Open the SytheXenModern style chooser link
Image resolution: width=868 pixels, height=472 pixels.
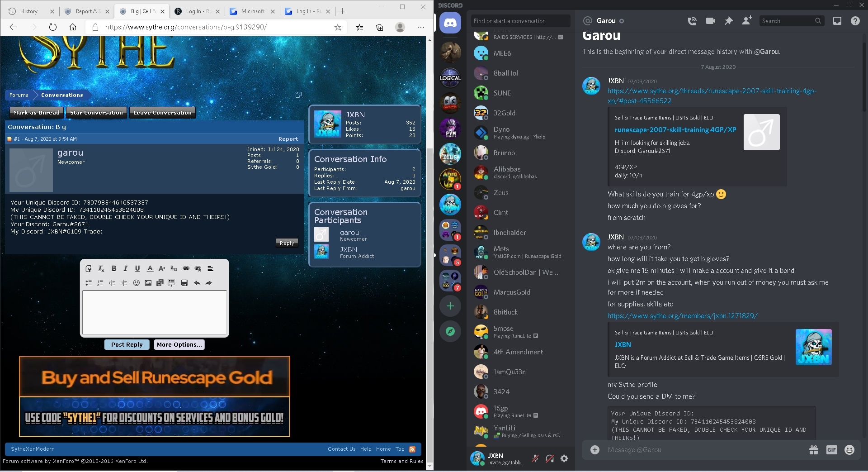33,449
